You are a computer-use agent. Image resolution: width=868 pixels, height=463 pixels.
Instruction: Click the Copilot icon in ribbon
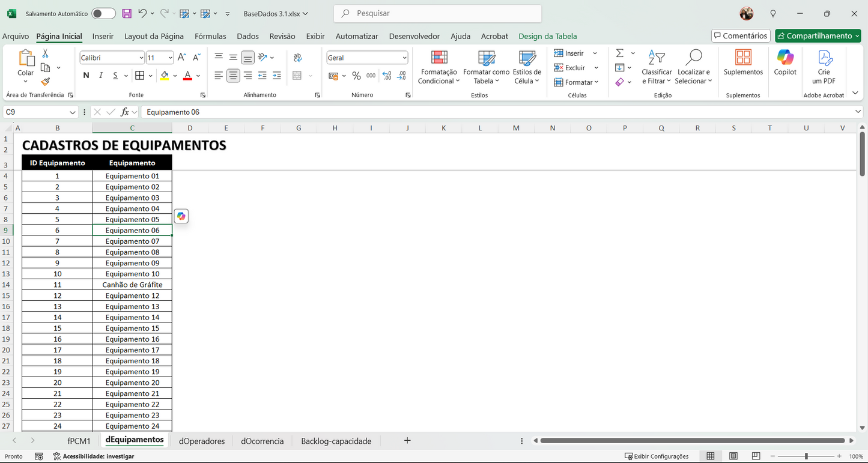tap(785, 58)
